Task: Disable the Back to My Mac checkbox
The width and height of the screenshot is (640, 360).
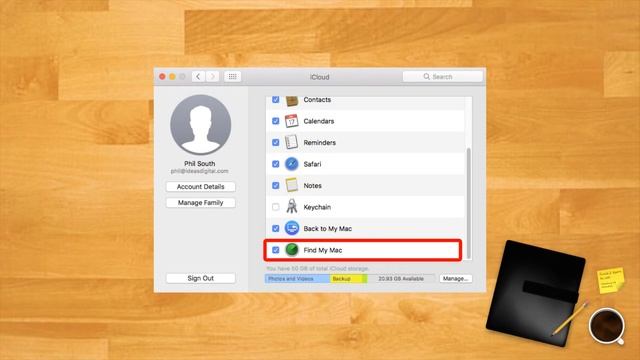Action: [x=276, y=229]
